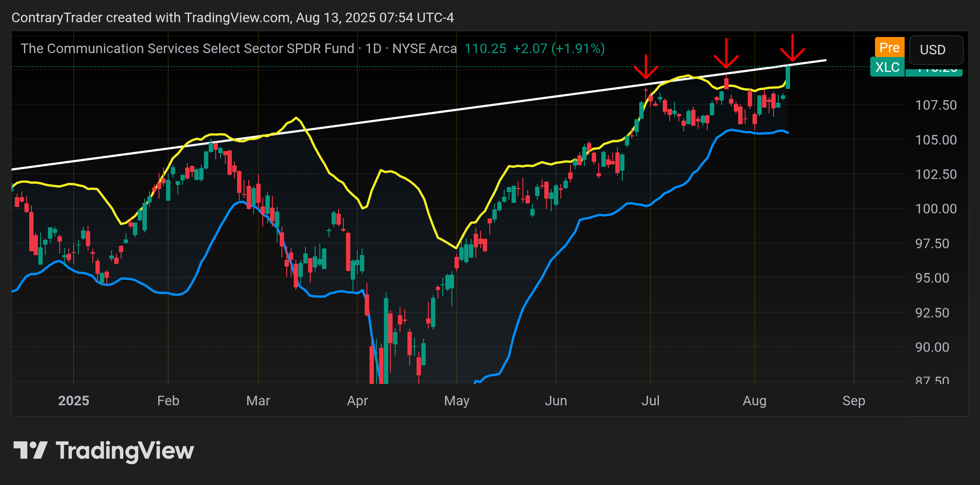The width and height of the screenshot is (980, 485).
Task: Click the Aug label on time axis
Action: tap(755, 401)
